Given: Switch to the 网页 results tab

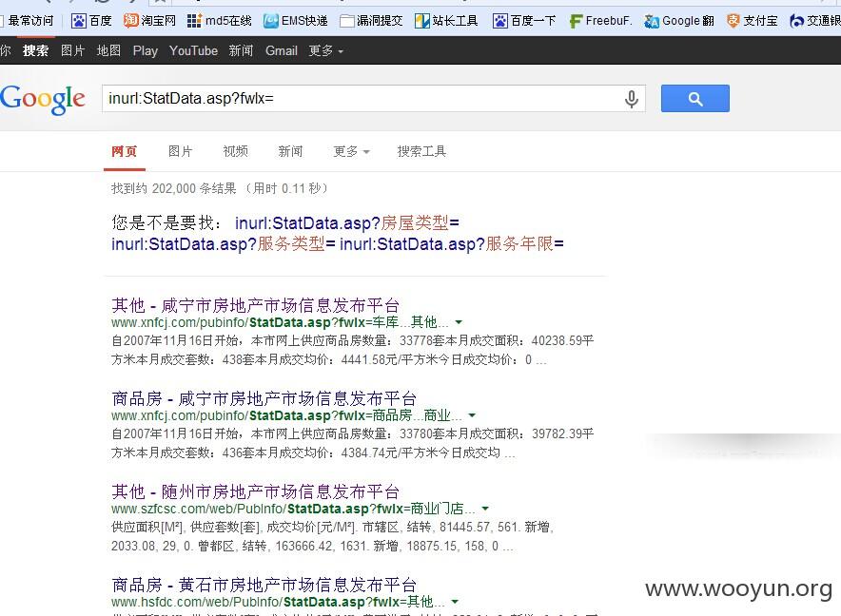Looking at the screenshot, I should click(x=125, y=152).
